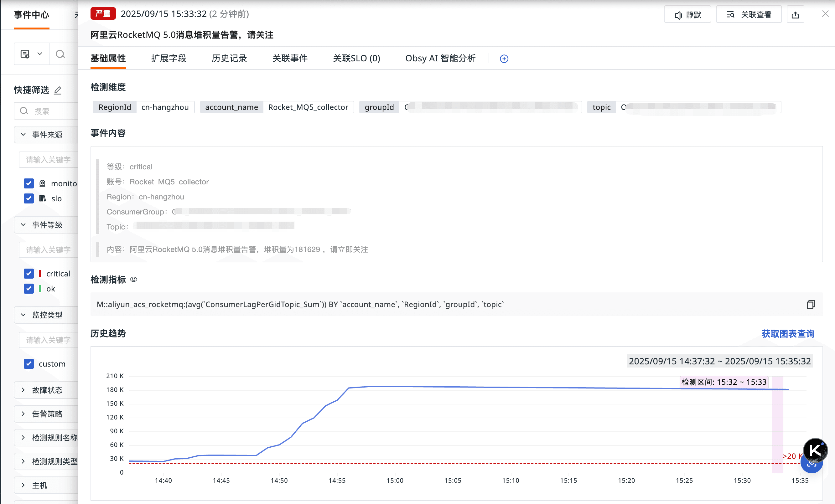Click the copy icon for metric query
The height and width of the screenshot is (504, 835).
pyautogui.click(x=810, y=304)
